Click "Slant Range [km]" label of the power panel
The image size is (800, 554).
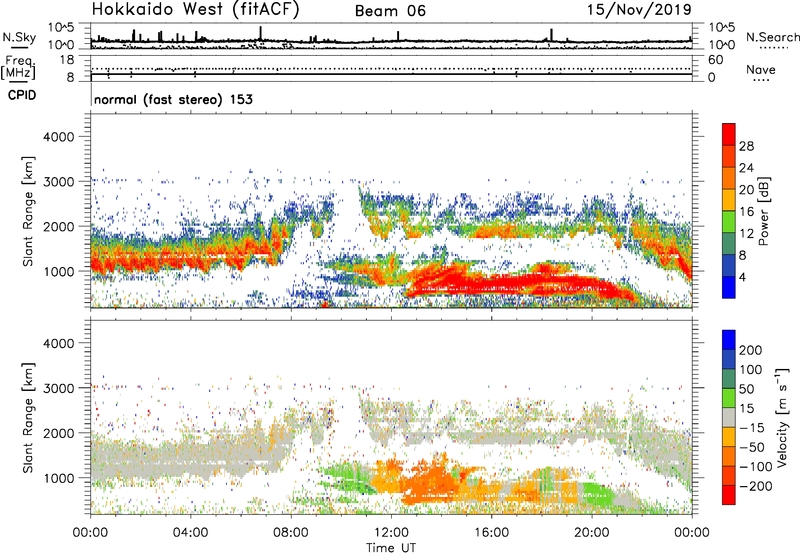click(28, 211)
